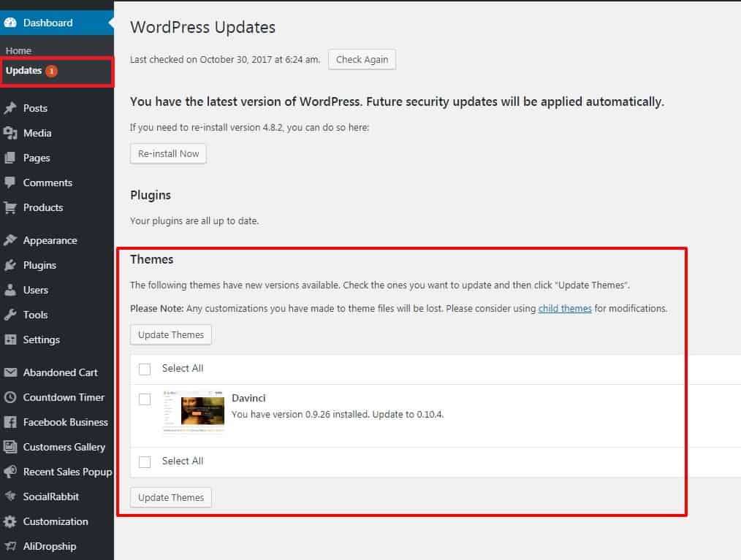
Task: Click the upper Update Themes button
Action: tap(171, 335)
